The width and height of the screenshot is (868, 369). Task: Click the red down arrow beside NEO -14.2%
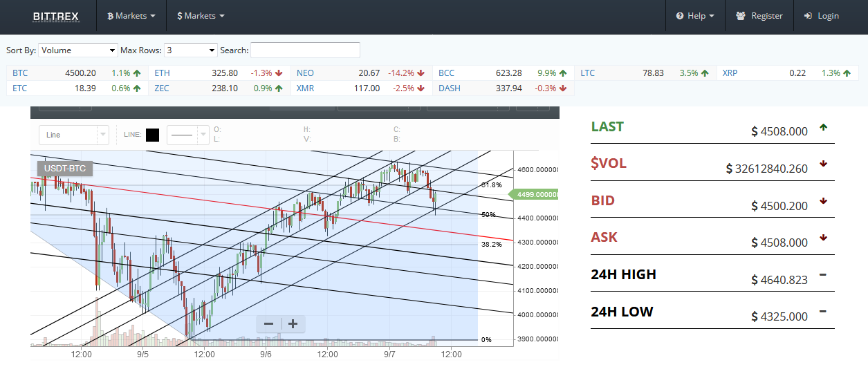point(421,73)
